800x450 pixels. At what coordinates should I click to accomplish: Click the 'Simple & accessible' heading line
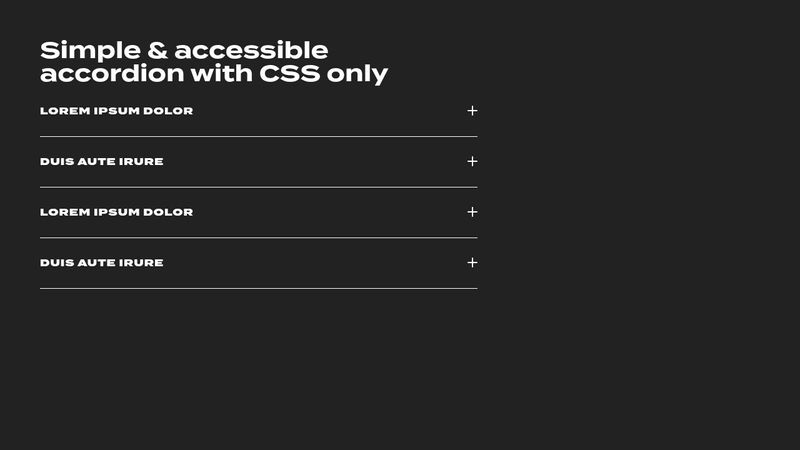coord(184,50)
